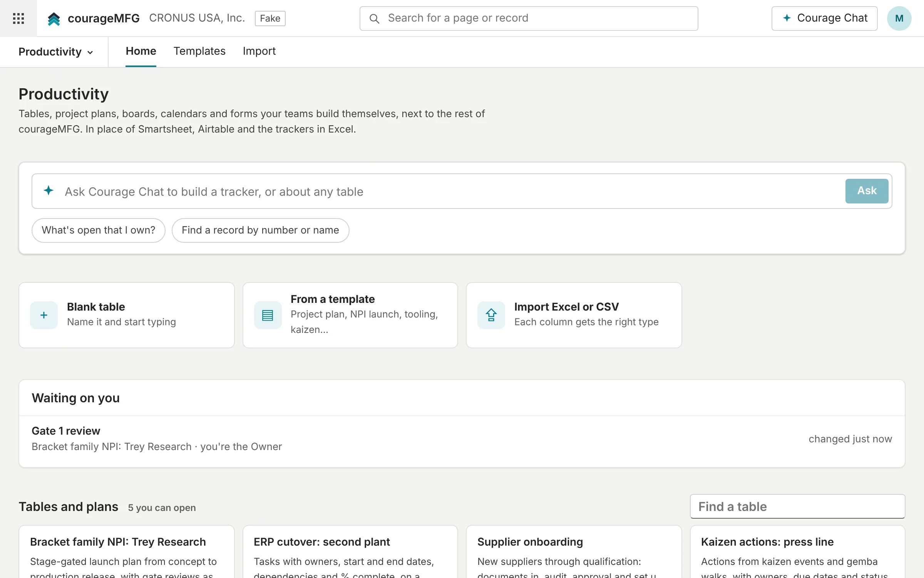
Task: Click the Fake environment badge
Action: click(x=270, y=18)
